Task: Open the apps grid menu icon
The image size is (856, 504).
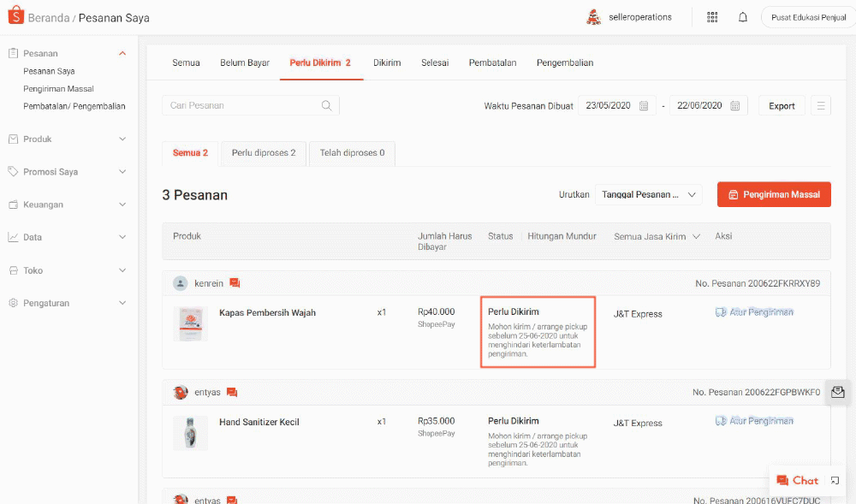Action: pos(712,17)
